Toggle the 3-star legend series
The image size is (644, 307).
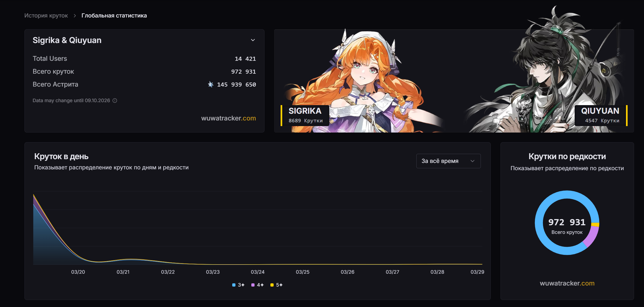[x=238, y=285]
